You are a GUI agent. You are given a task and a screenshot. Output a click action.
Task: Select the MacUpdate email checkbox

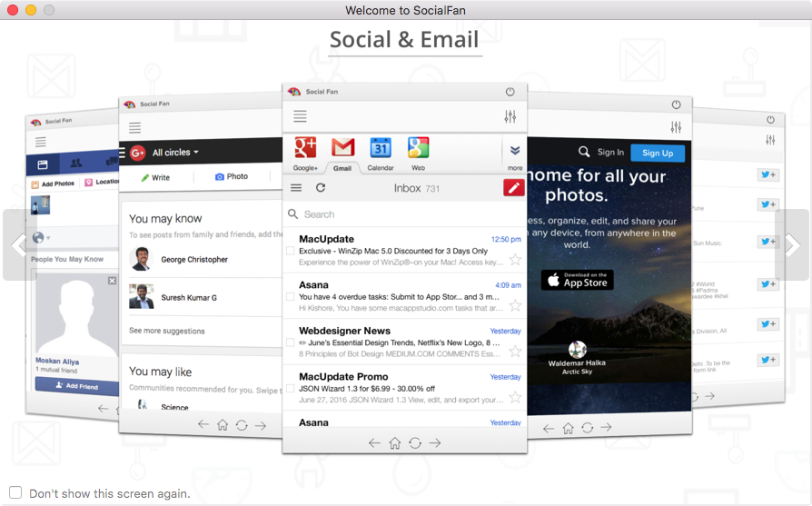click(290, 252)
